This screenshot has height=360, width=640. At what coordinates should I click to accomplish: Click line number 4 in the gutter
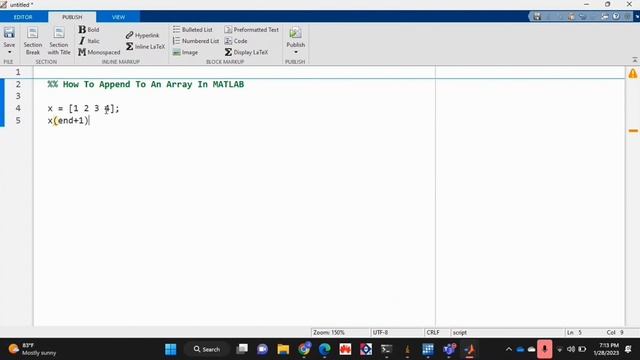click(18, 108)
